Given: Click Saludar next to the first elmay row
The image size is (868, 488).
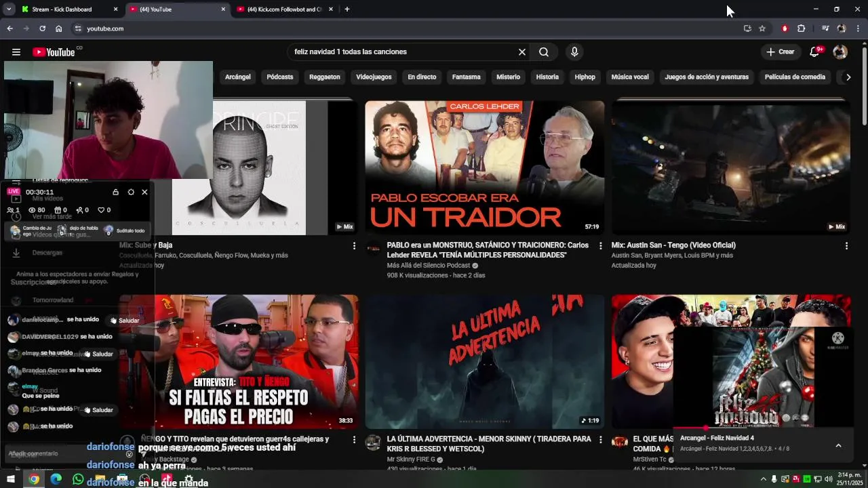Looking at the screenshot, I should click(x=98, y=354).
